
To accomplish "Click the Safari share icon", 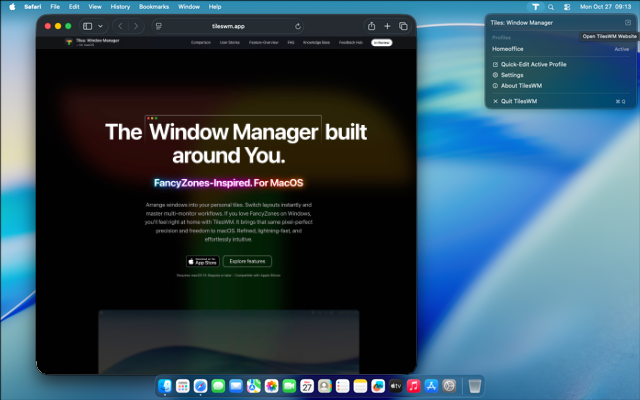I will (372, 26).
